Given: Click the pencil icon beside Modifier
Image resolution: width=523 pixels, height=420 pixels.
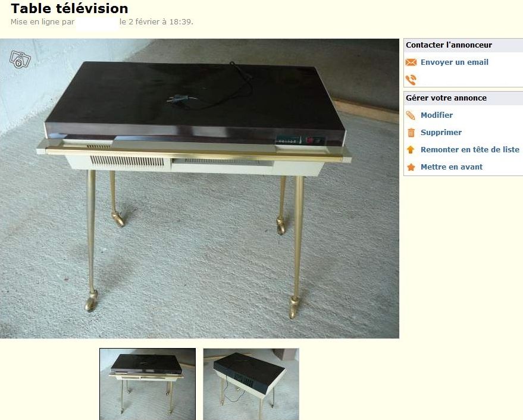Looking at the screenshot, I should click(x=411, y=115).
